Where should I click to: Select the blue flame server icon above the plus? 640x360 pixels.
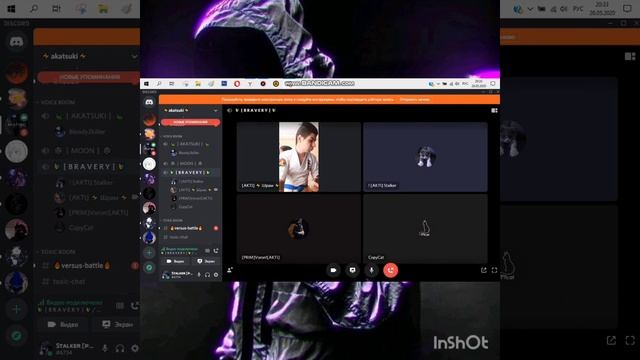149,238
